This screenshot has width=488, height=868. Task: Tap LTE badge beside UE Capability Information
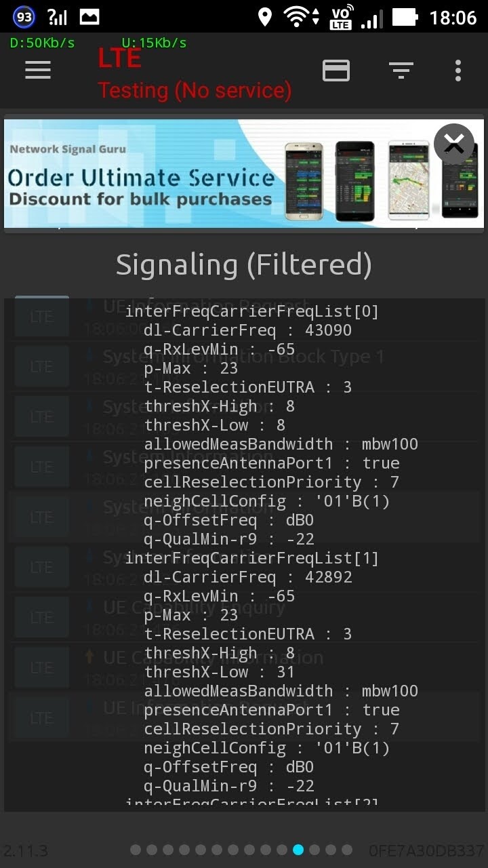pos(42,668)
